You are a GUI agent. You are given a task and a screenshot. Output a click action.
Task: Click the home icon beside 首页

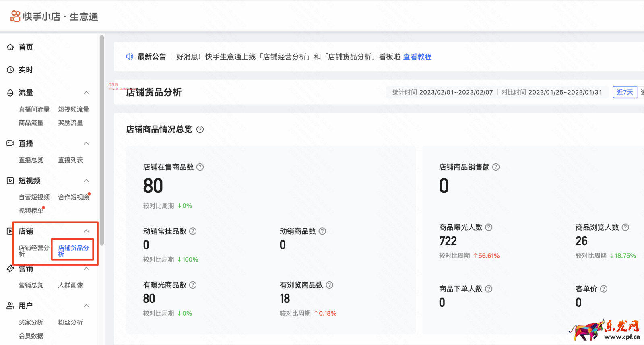pos(10,47)
